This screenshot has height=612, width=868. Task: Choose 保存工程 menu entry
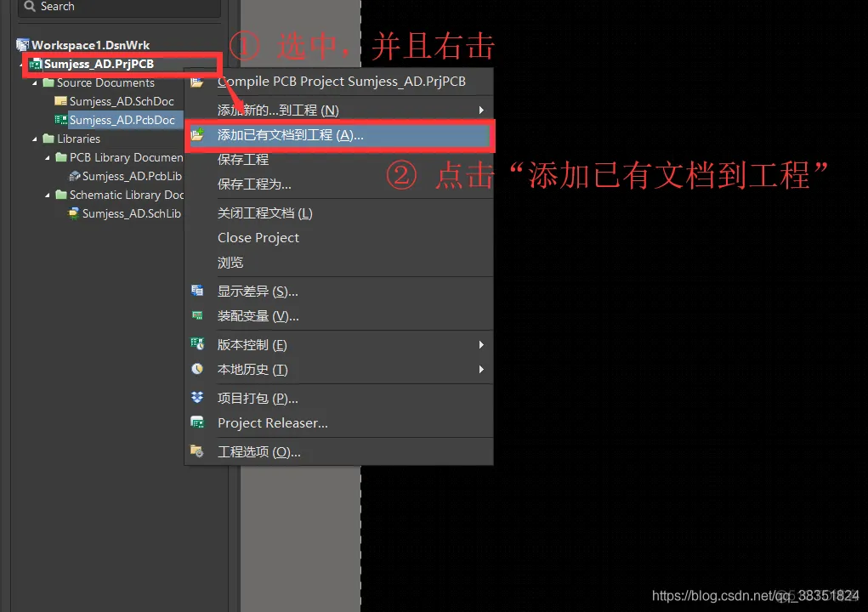pos(339,159)
